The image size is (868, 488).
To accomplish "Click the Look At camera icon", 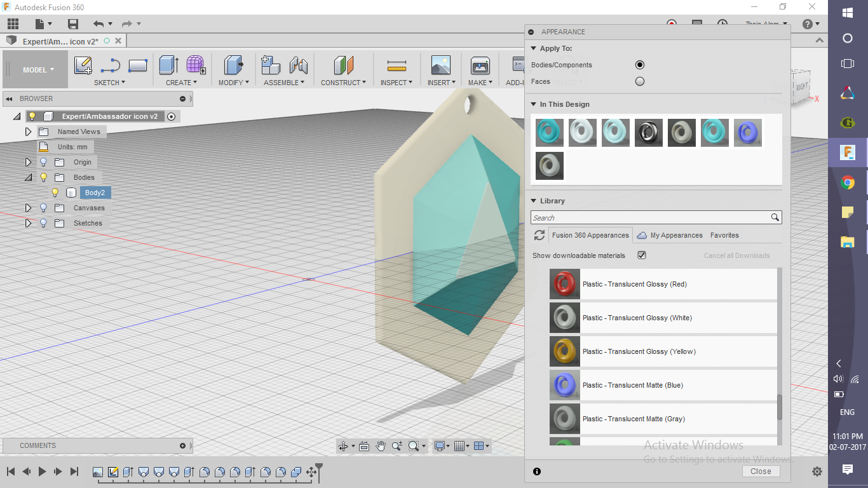I will [364, 446].
